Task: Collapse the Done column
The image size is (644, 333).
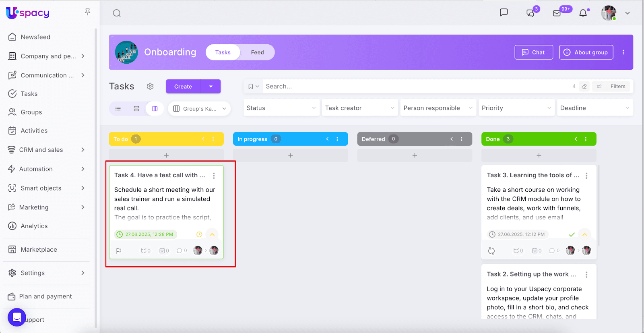Action: coord(576,139)
